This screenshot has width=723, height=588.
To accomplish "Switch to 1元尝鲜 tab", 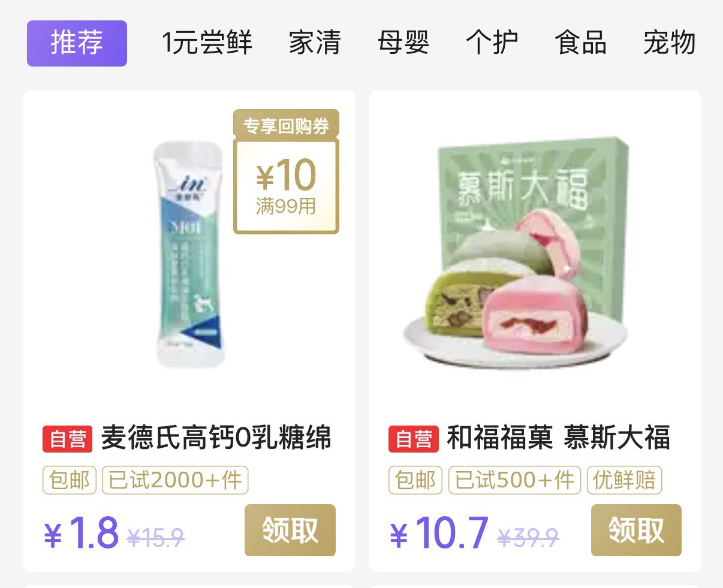I will click(207, 43).
